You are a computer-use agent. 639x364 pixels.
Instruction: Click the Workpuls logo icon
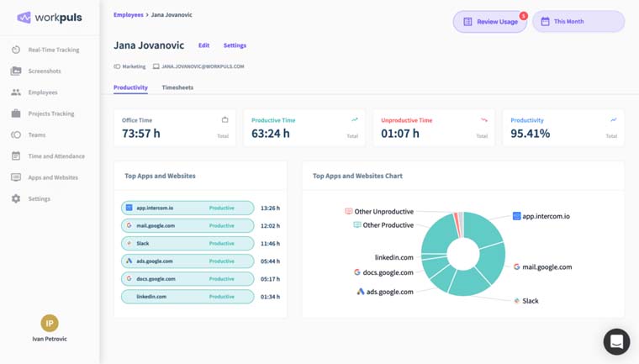[x=24, y=18]
